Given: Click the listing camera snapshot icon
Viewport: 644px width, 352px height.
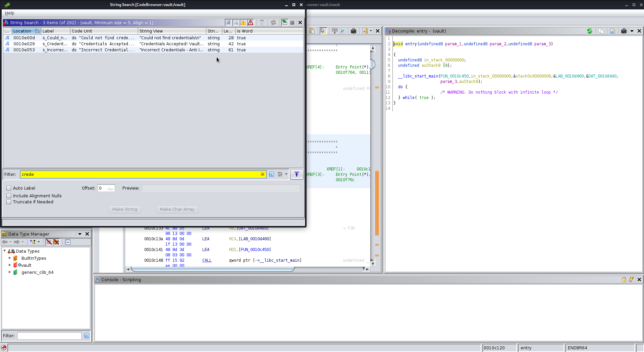Looking at the screenshot, I should tap(354, 31).
